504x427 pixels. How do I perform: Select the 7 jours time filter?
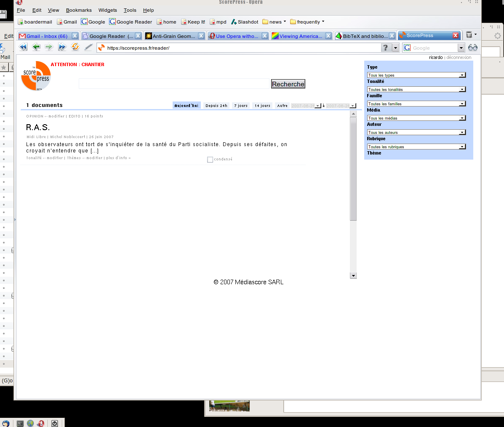click(241, 106)
